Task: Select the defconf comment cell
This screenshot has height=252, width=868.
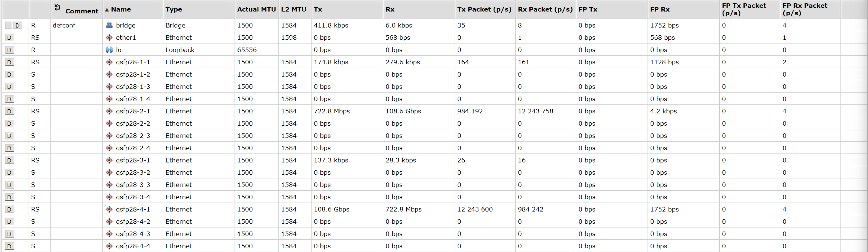Action: tap(64, 25)
